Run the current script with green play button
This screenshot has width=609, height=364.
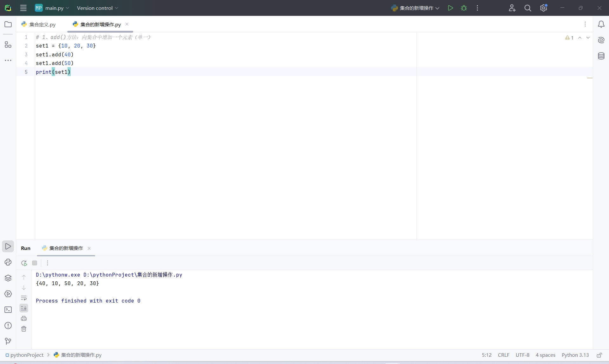pos(450,8)
